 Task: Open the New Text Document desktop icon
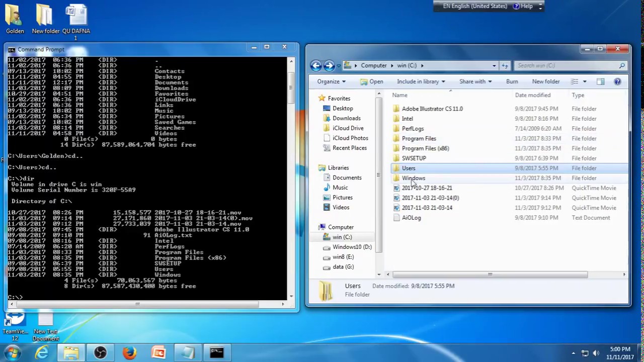45,327
